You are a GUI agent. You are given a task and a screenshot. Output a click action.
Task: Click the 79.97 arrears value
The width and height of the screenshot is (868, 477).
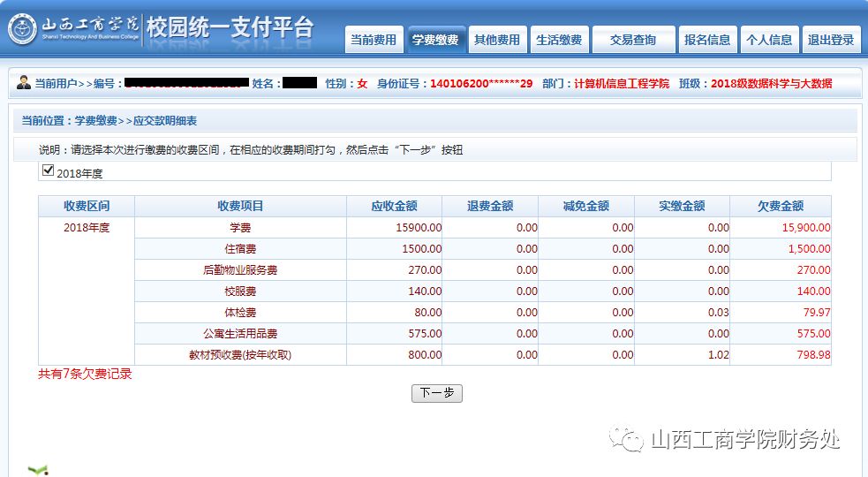tap(817, 313)
